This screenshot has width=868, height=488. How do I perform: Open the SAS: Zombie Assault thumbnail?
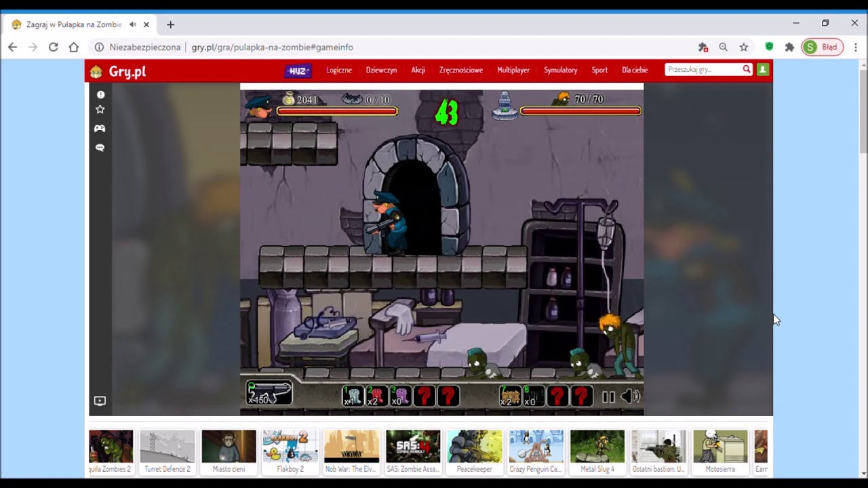pos(413,452)
